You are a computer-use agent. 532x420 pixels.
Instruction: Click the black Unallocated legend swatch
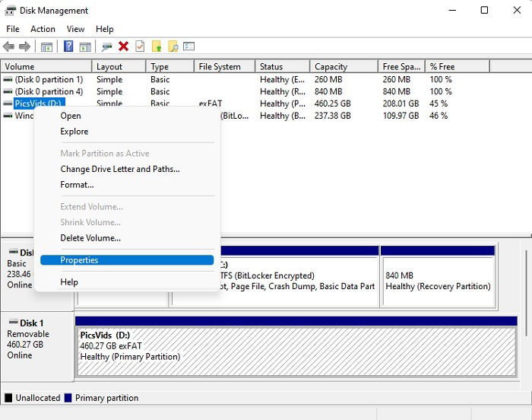pos(8,398)
